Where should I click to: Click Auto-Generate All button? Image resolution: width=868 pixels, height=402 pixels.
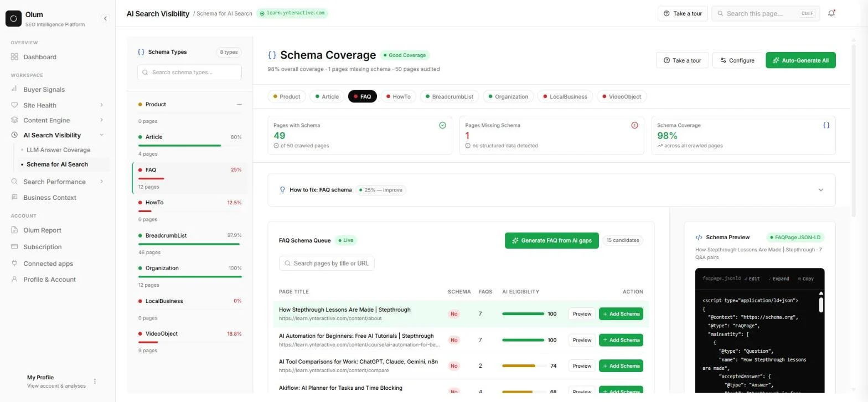tap(800, 60)
